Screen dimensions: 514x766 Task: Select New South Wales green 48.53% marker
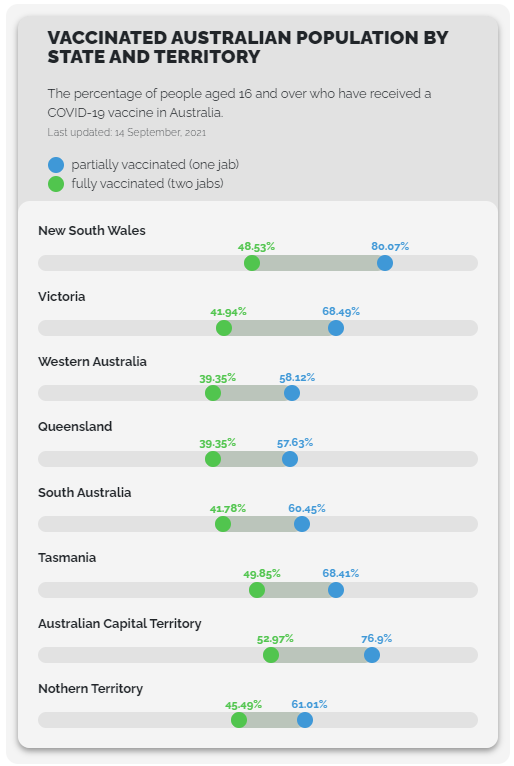click(x=252, y=263)
